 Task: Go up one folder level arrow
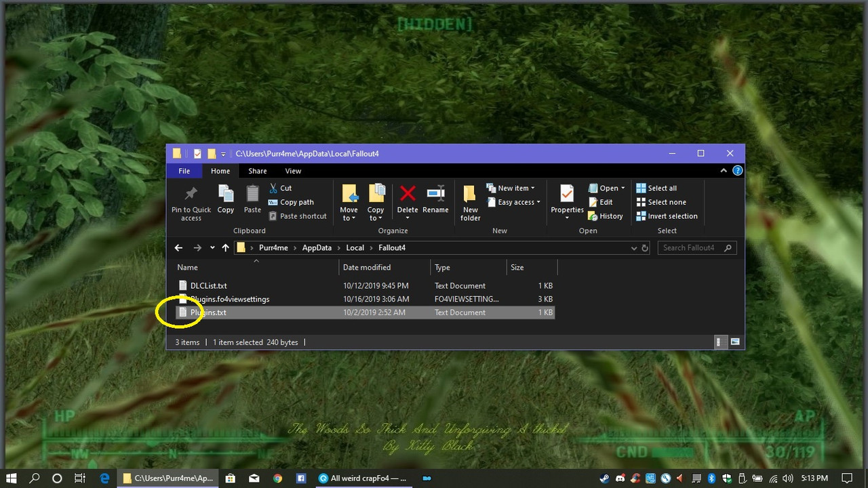pyautogui.click(x=225, y=248)
